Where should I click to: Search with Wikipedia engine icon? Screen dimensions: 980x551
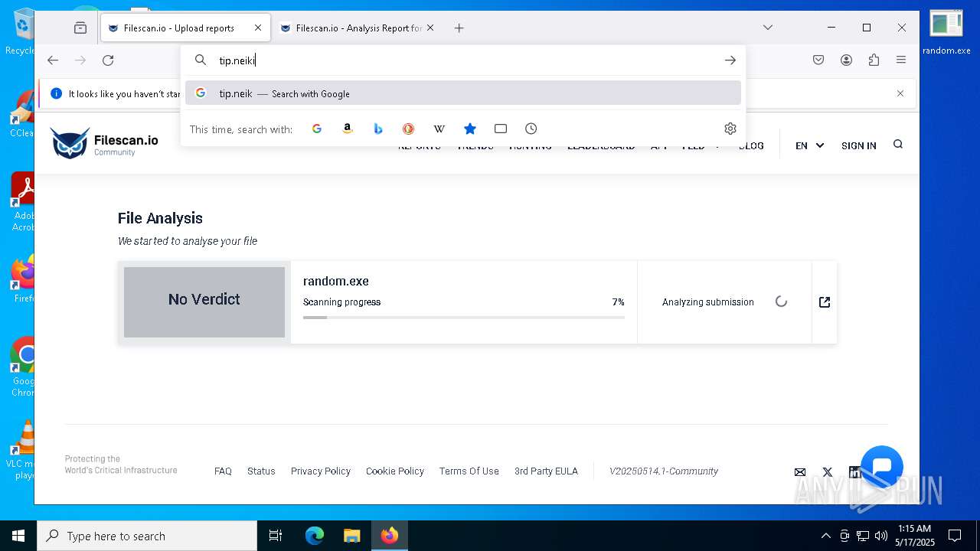pos(439,129)
